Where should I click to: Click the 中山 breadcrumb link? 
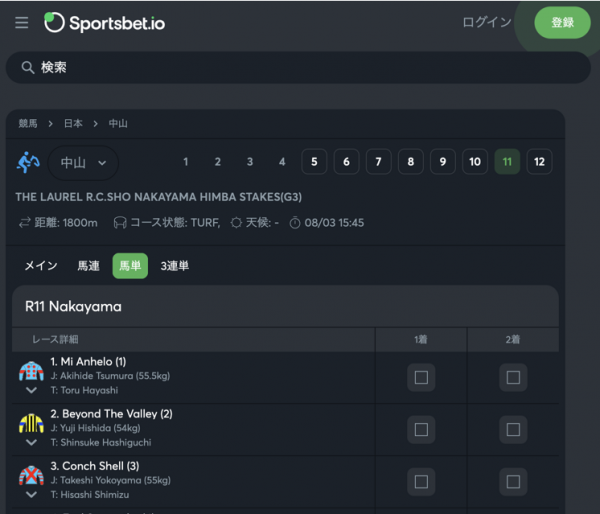coord(118,124)
